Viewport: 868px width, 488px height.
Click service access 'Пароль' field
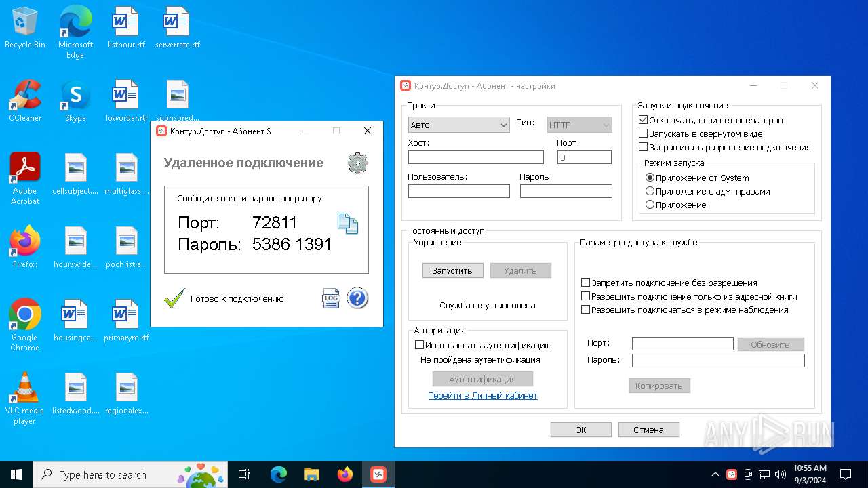[718, 361]
